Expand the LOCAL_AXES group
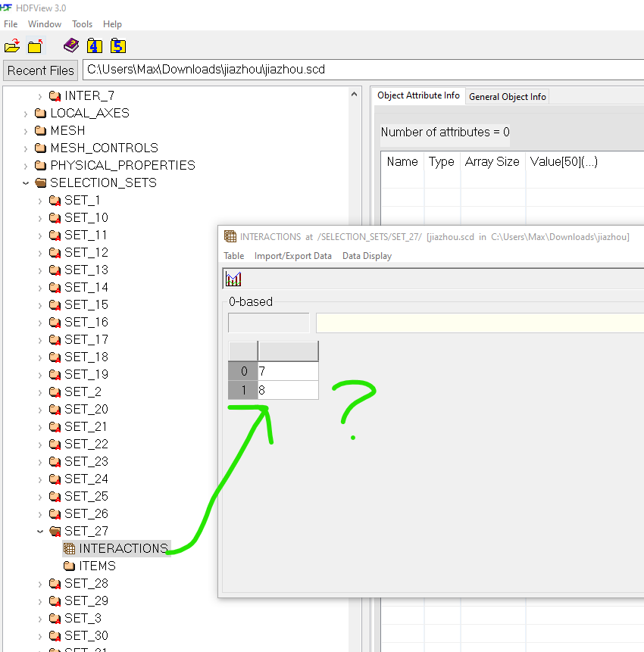 [x=26, y=114]
